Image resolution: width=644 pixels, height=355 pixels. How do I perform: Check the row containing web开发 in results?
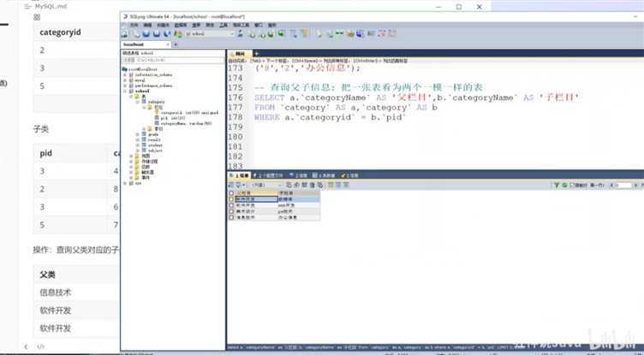pos(231,205)
